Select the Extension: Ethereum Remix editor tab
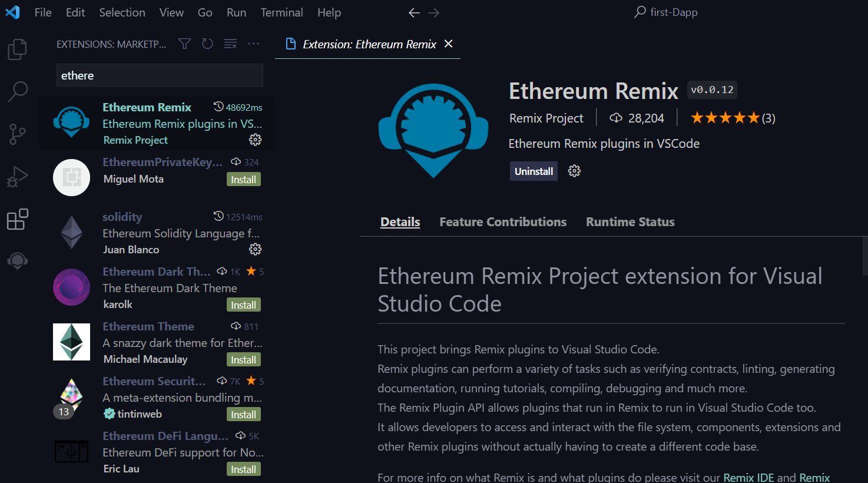Viewport: 868px width, 483px height. point(367,44)
